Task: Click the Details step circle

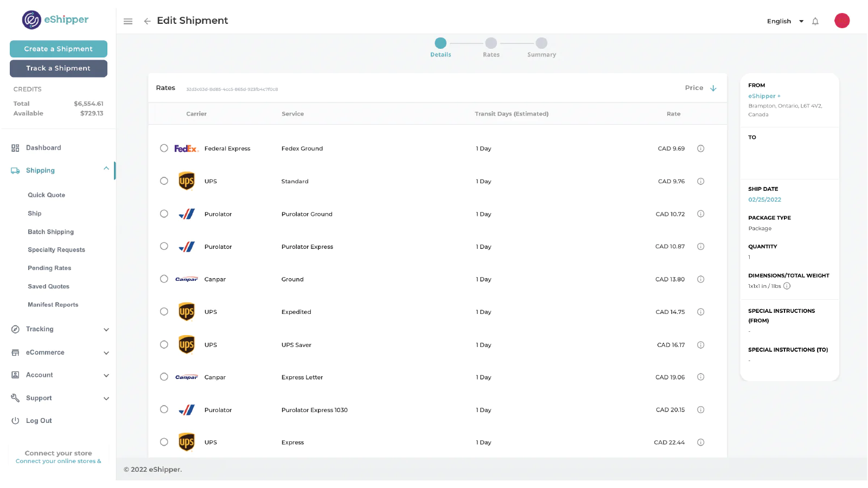Action: tap(441, 43)
